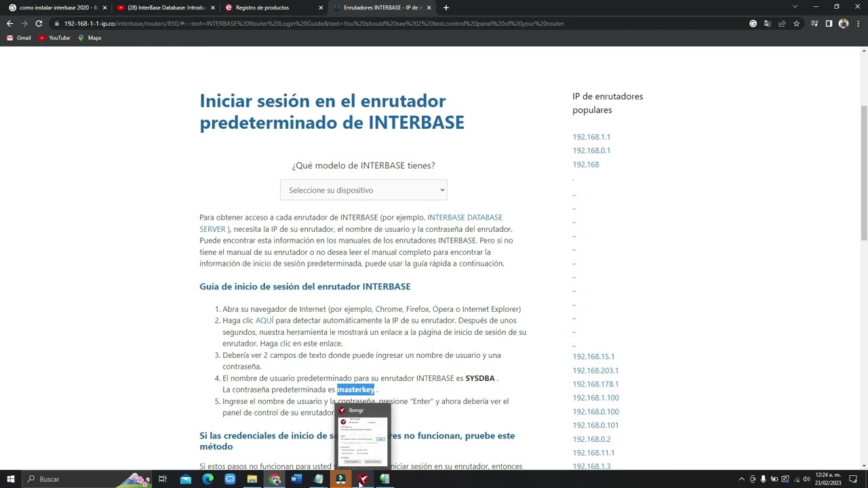
Task: Open Chrome three-dot menu
Action: [858, 23]
